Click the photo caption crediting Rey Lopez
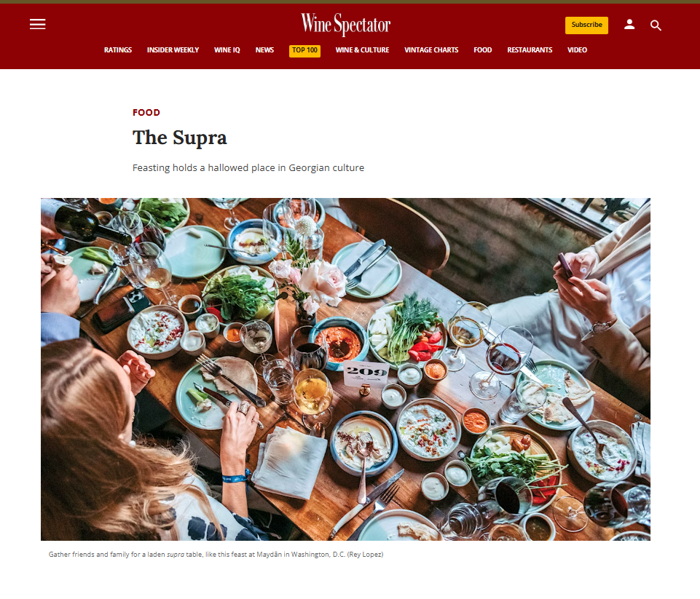The width and height of the screenshot is (700, 599). [x=216, y=555]
